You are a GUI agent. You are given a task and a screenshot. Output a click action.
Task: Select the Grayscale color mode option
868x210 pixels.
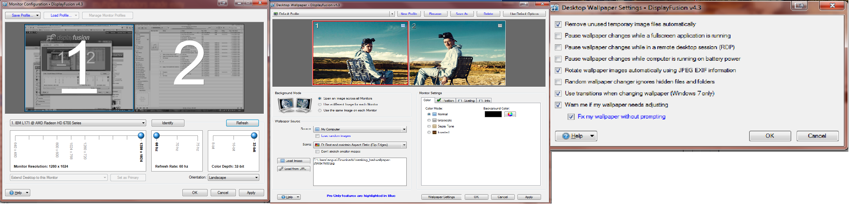[429, 120]
